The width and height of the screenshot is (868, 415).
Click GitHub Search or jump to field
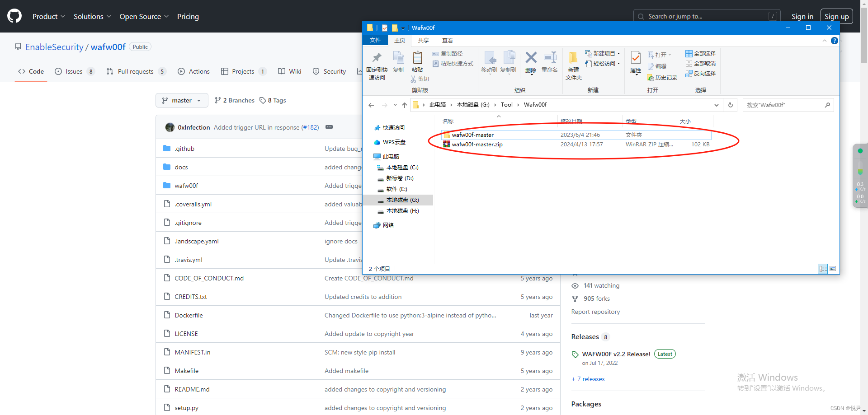(707, 16)
